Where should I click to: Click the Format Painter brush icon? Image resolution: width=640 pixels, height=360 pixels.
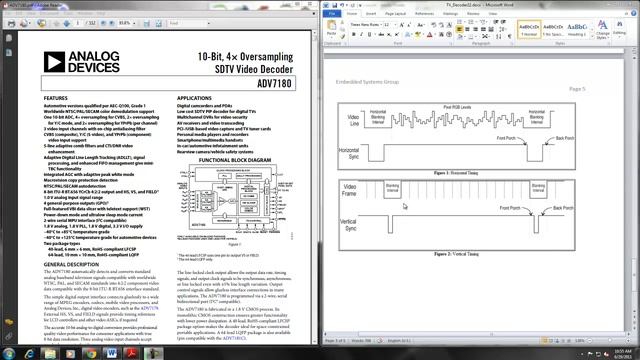[x=342, y=37]
